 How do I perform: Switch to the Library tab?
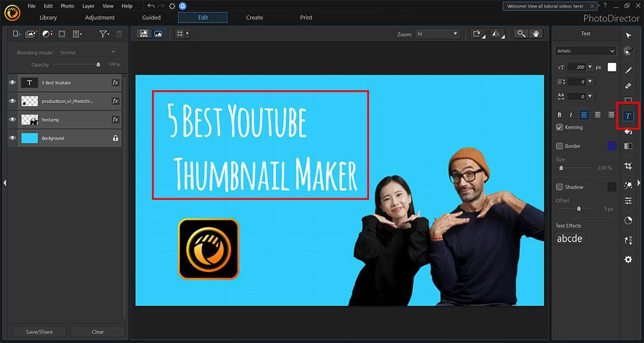coord(48,17)
